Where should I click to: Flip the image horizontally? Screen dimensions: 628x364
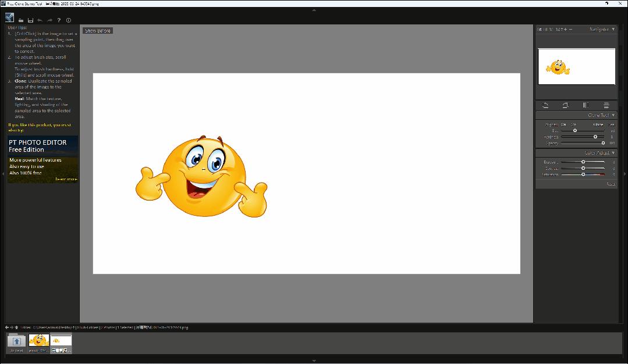pyautogui.click(x=586, y=105)
